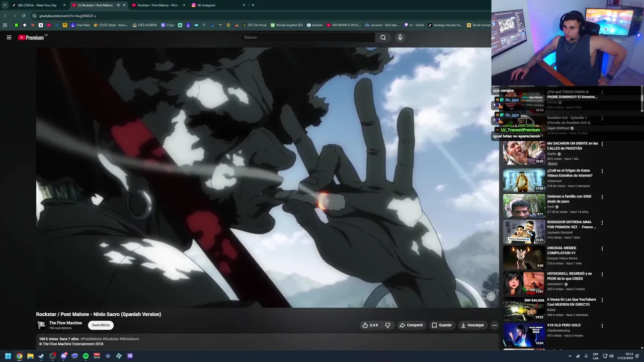Open #18 OLD PERO GOLD video thumbnail

(524, 335)
